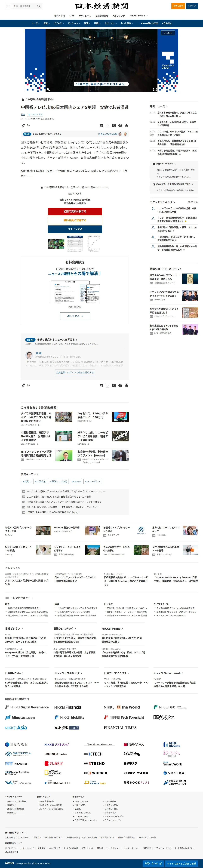Share to X using the icon under the headline
Image resolution: width=203 pixels, height=868 pixels.
pos(114,126)
